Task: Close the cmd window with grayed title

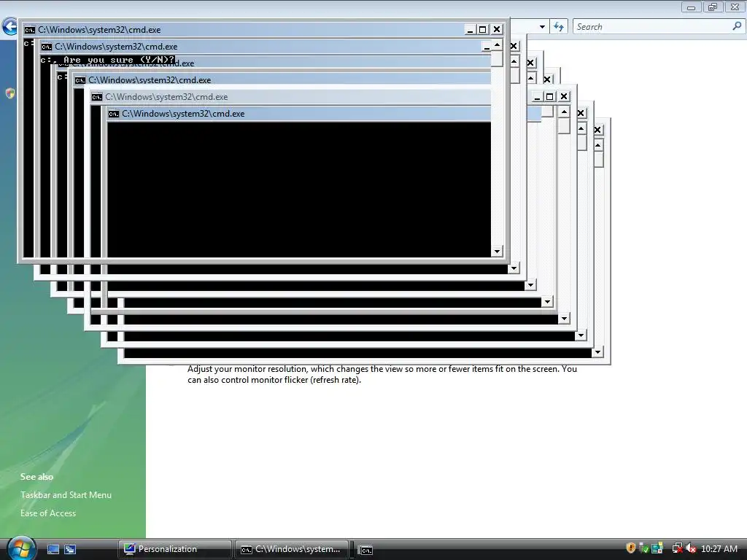Action: coord(564,97)
